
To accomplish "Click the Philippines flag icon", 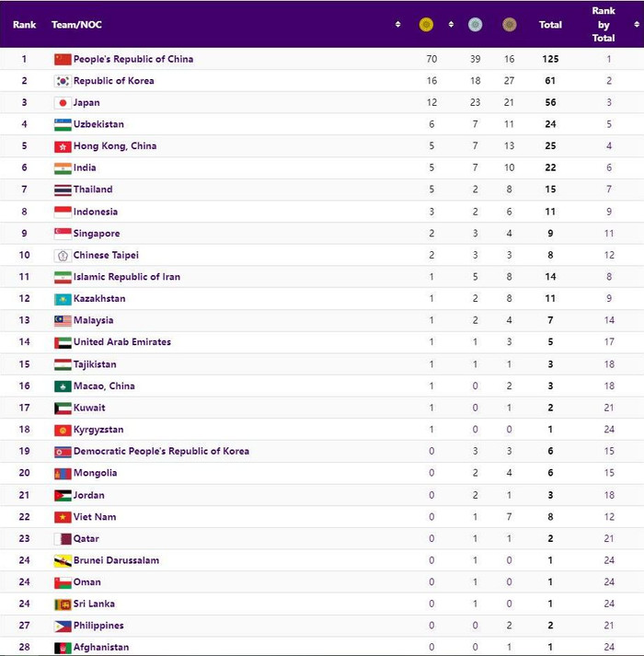I will tap(63, 626).
